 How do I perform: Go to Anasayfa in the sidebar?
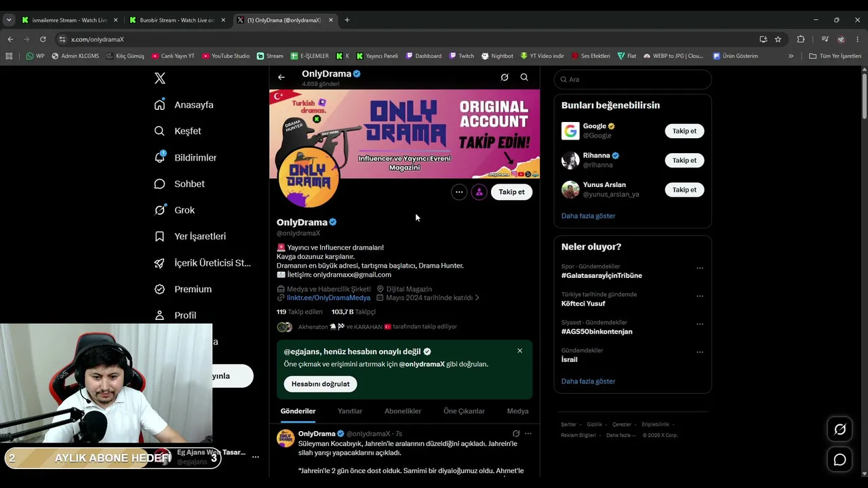click(184, 105)
